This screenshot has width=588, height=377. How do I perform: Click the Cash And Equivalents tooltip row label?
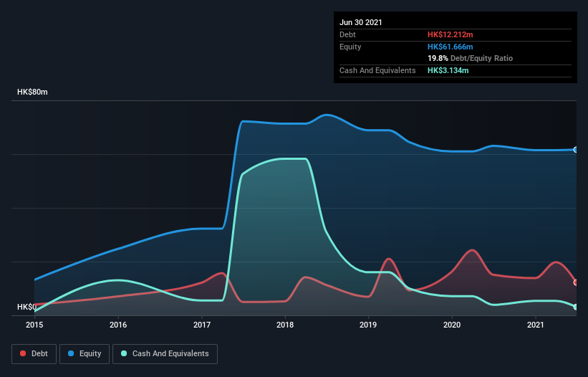(x=377, y=70)
